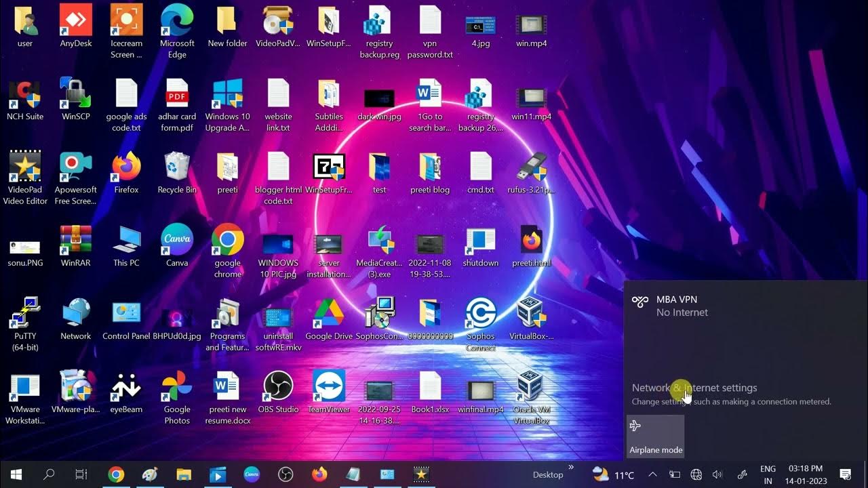Viewport: 868px width, 488px height.
Task: Select the WinSCP desktop icon
Action: [76, 100]
